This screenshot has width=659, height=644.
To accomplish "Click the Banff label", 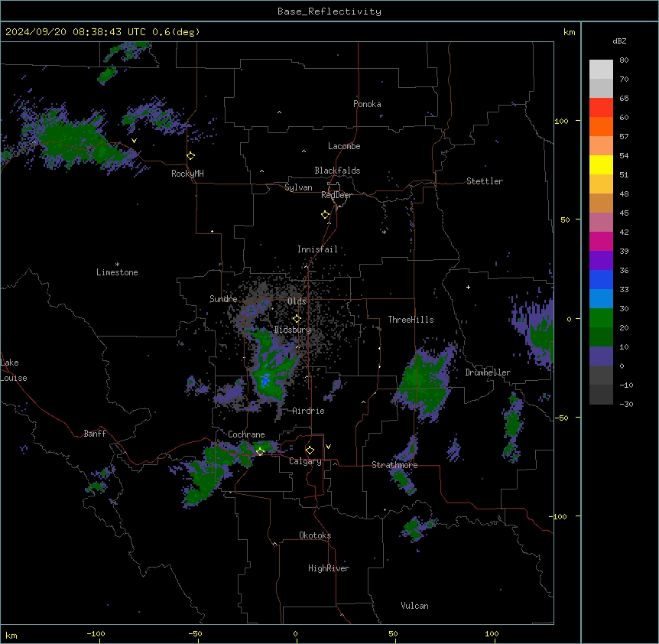I will [95, 434].
